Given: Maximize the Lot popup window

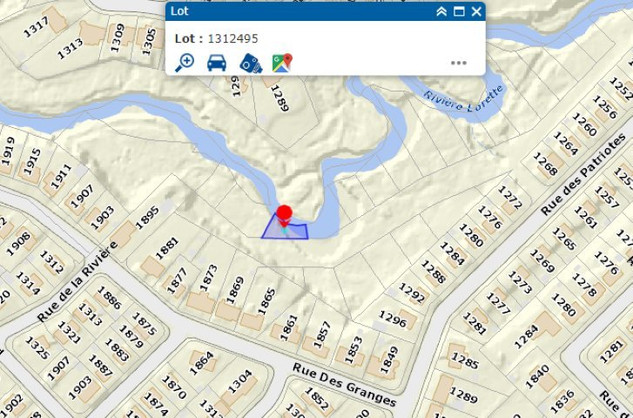Looking at the screenshot, I should point(459,11).
